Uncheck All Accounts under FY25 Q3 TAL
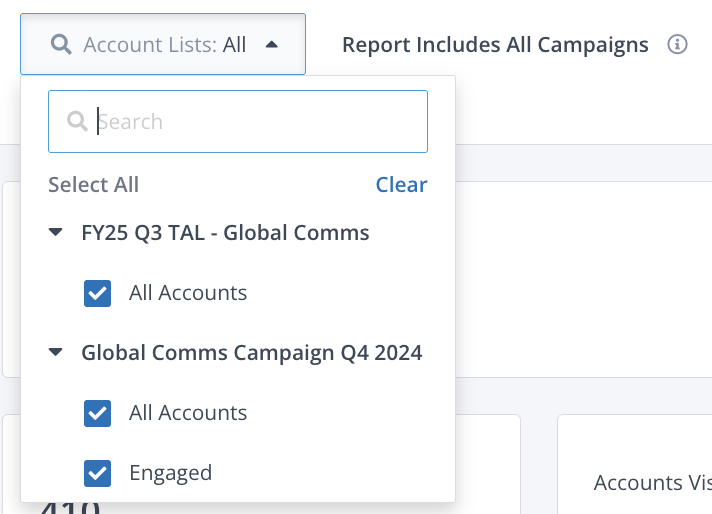Screen dimensions: 712x514 pyautogui.click(x=98, y=293)
